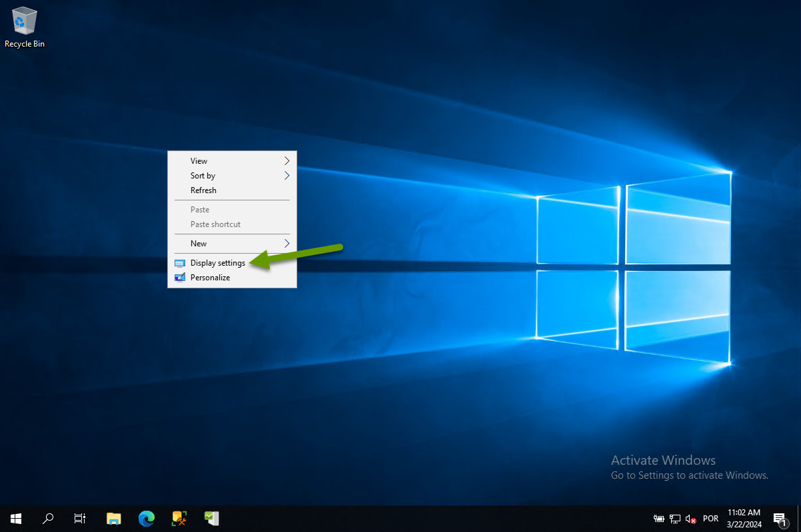Click the taskbar clock showing 11:02 AM
The image size is (801, 532).
point(744,518)
